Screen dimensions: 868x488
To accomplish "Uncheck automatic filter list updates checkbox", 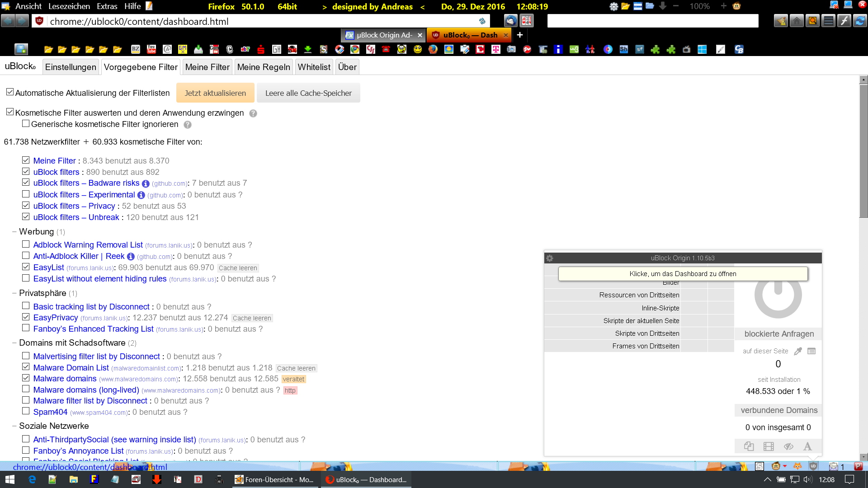I will (10, 92).
